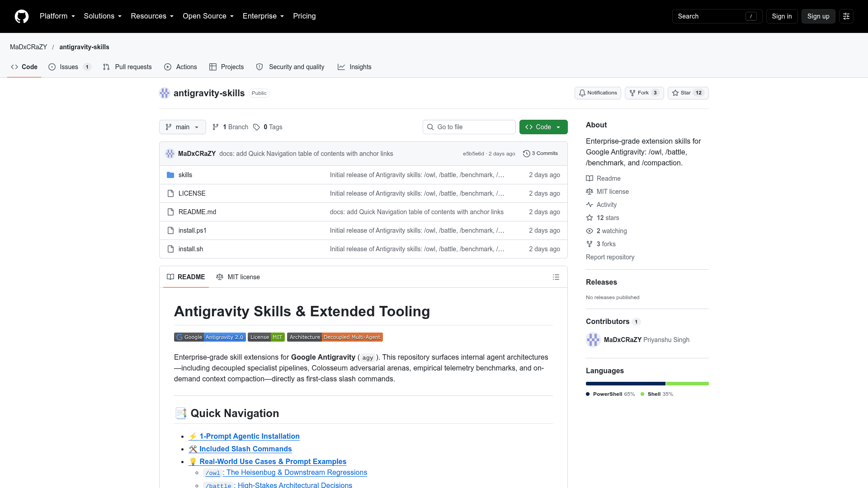Expand the Enterprise menu
Viewport: 868px width, 488px height.
[264, 16]
